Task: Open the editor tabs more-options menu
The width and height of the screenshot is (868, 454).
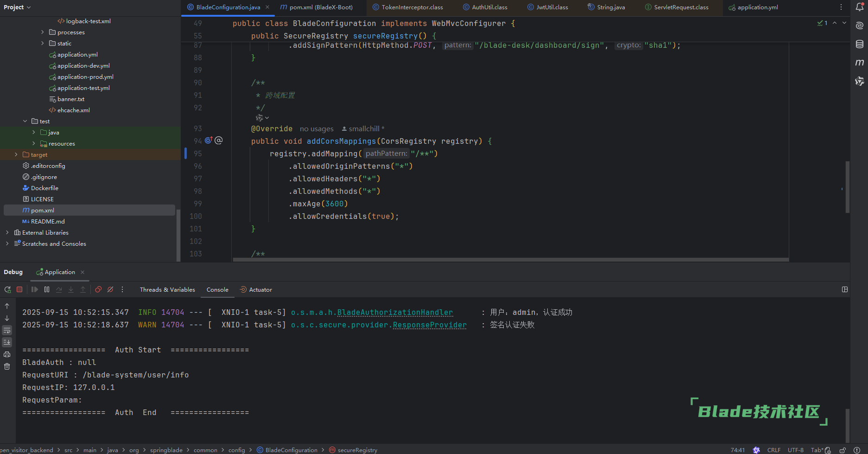Action: (841, 7)
